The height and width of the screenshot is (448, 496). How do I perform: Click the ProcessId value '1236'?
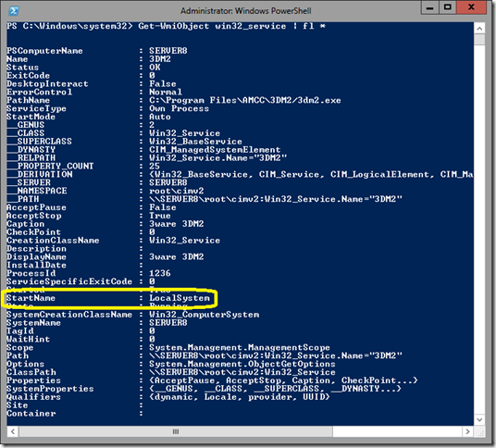click(x=160, y=273)
